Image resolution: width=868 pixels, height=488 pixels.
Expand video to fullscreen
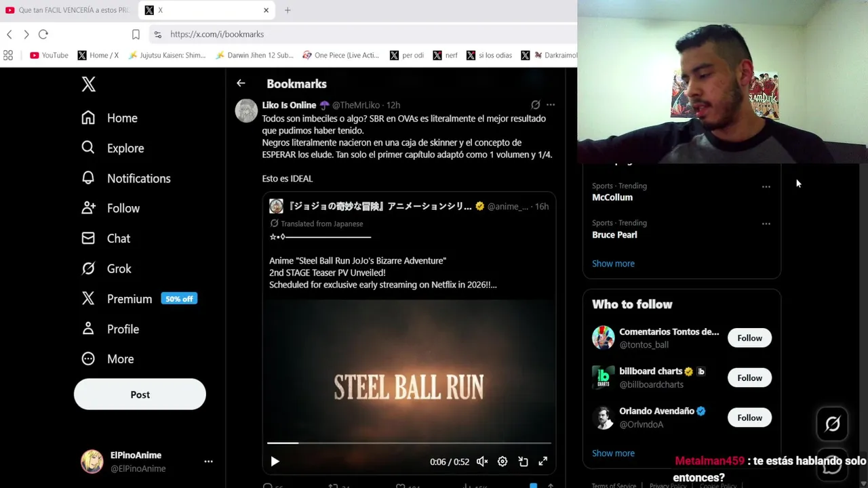coord(543,462)
